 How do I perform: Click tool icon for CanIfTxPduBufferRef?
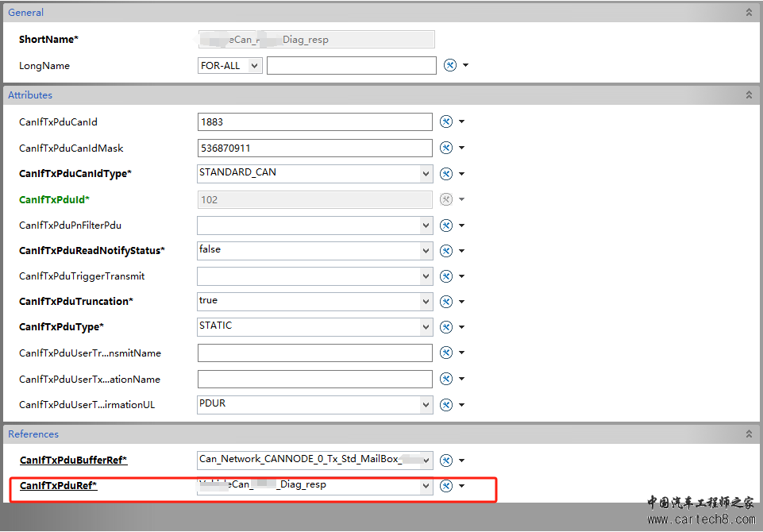446,461
